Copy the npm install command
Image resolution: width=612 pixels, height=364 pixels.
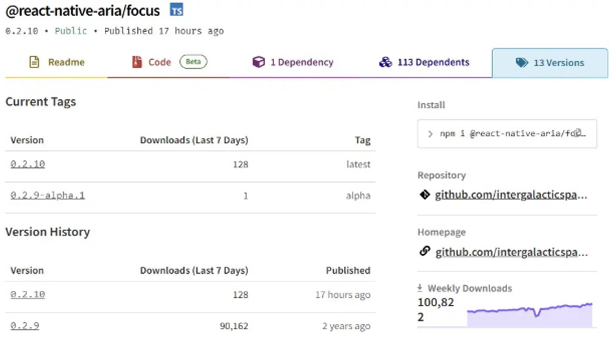[578, 133]
